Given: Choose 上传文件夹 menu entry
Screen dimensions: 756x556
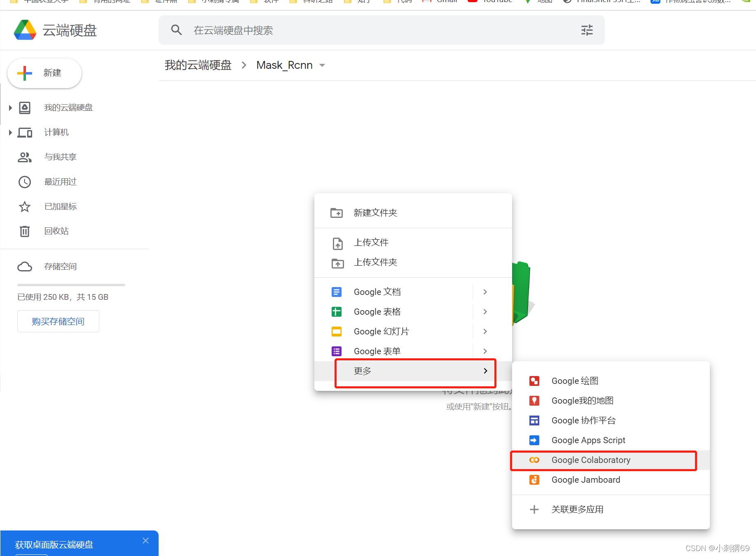Looking at the screenshot, I should pos(413,262).
